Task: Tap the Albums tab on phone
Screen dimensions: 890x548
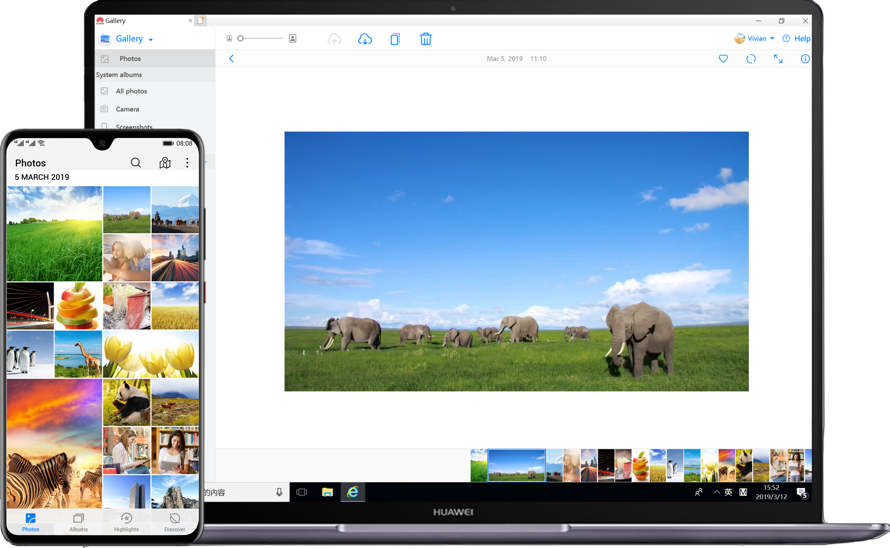Action: (x=78, y=522)
